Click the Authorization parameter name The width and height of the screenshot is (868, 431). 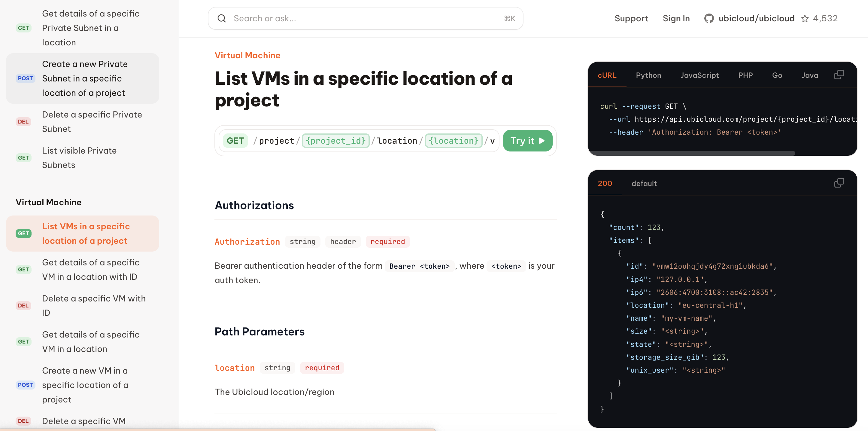(x=247, y=241)
